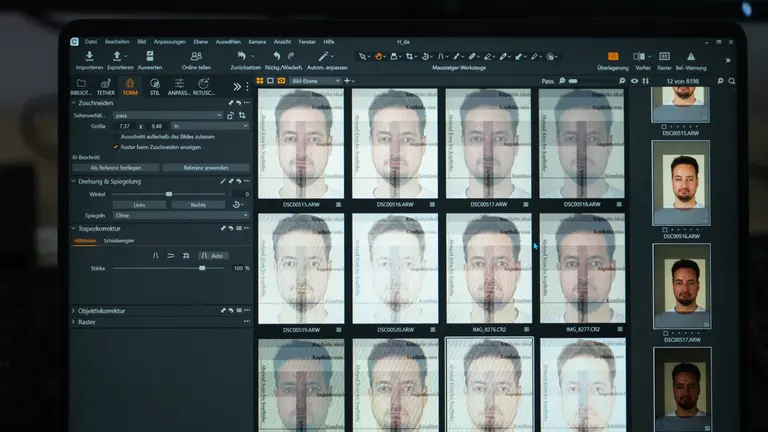
Task: Switch viewer to grid multi-view mode
Action: pos(260,81)
